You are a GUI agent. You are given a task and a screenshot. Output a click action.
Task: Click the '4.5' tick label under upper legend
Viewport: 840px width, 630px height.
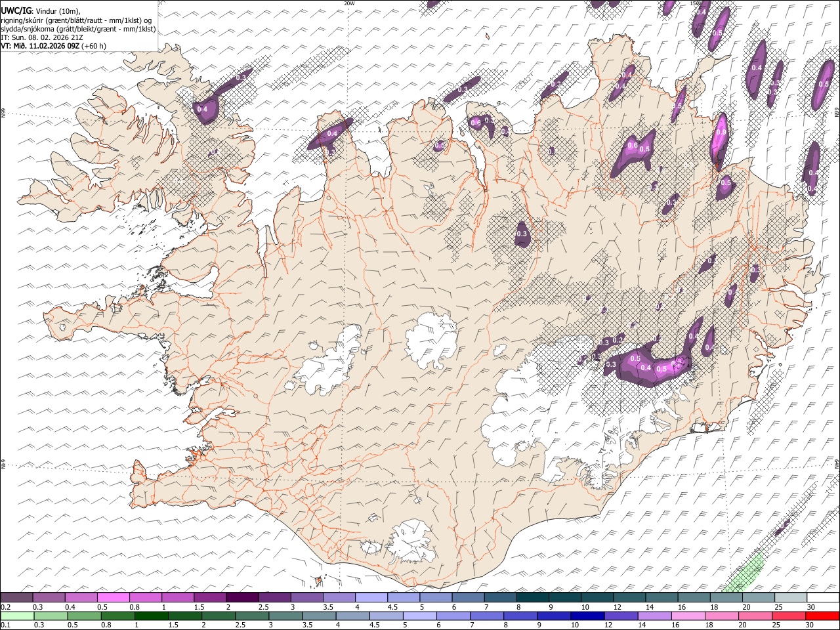(392, 607)
